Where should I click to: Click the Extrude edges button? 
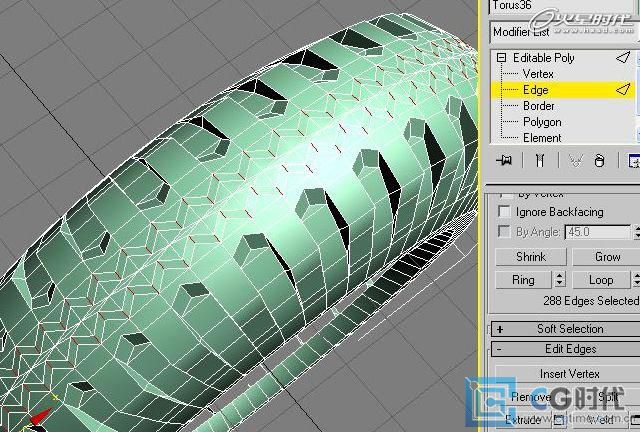tap(523, 420)
